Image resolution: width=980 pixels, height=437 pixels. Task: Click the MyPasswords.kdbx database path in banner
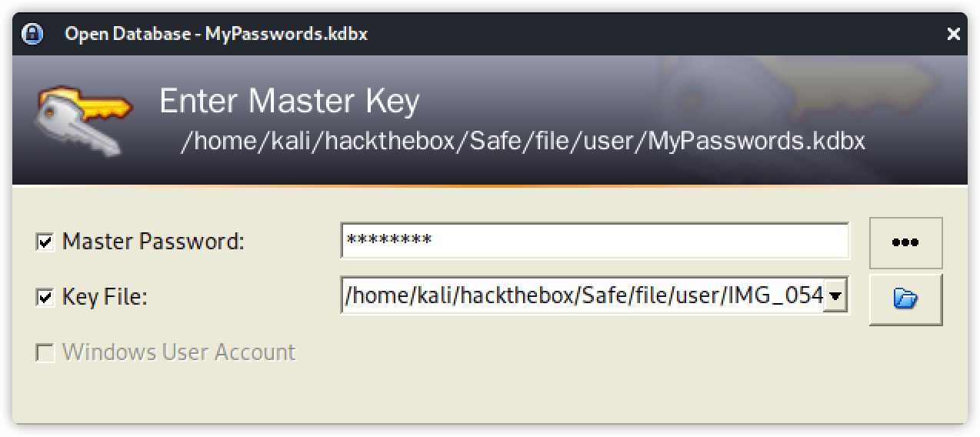tap(522, 142)
